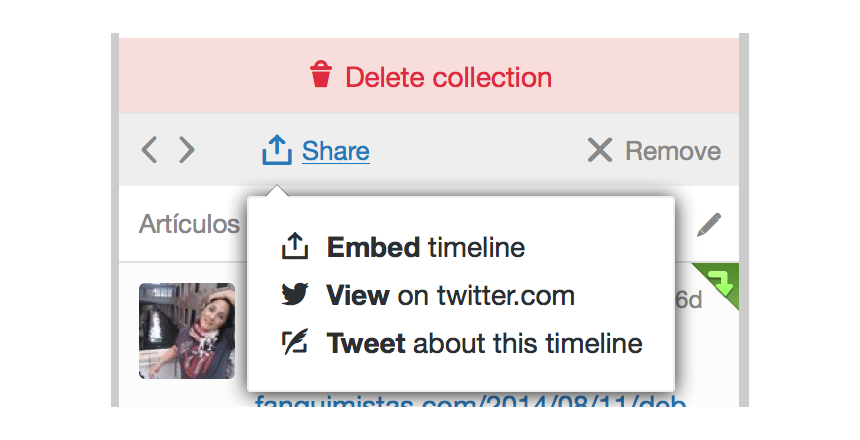Viewport: 860px width, 440px height.
Task: Select the Remove text button
Action: (673, 151)
